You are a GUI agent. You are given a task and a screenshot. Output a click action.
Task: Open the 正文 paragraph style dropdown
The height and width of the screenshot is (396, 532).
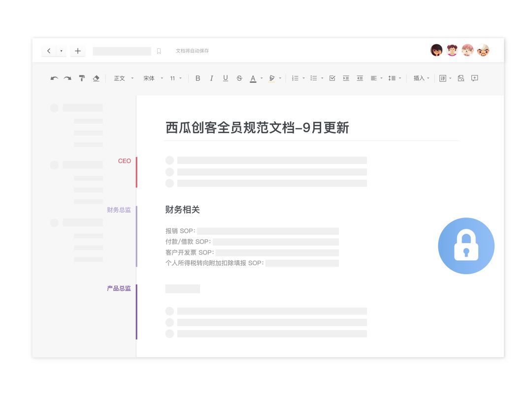124,78
